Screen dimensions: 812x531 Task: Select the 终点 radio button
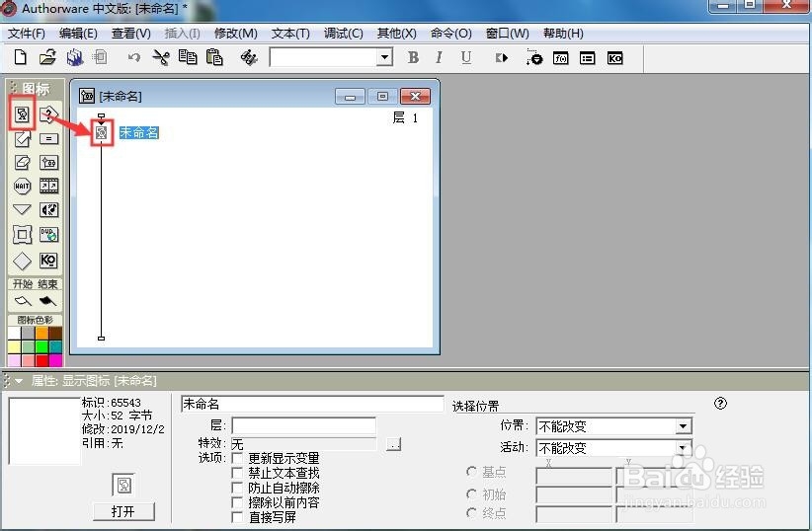point(471,513)
